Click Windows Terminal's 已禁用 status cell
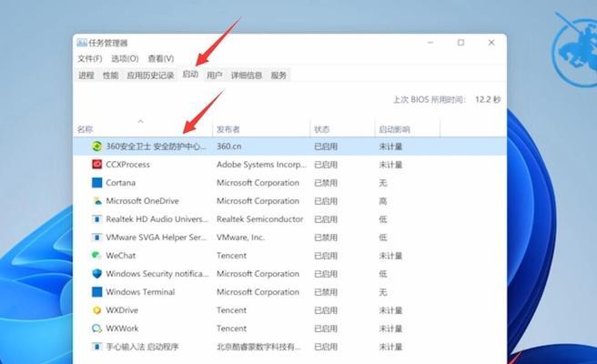597x364 pixels. tap(326, 292)
